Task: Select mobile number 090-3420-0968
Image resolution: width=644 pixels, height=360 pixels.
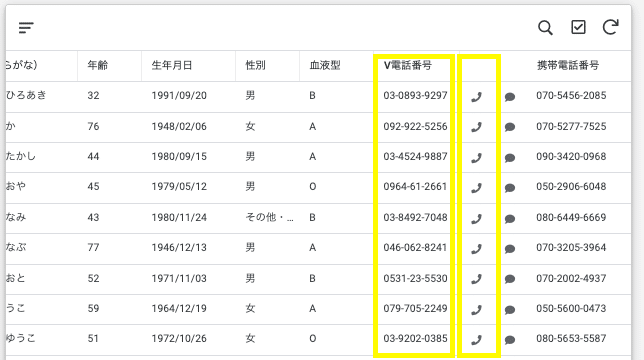Action: pyautogui.click(x=571, y=156)
